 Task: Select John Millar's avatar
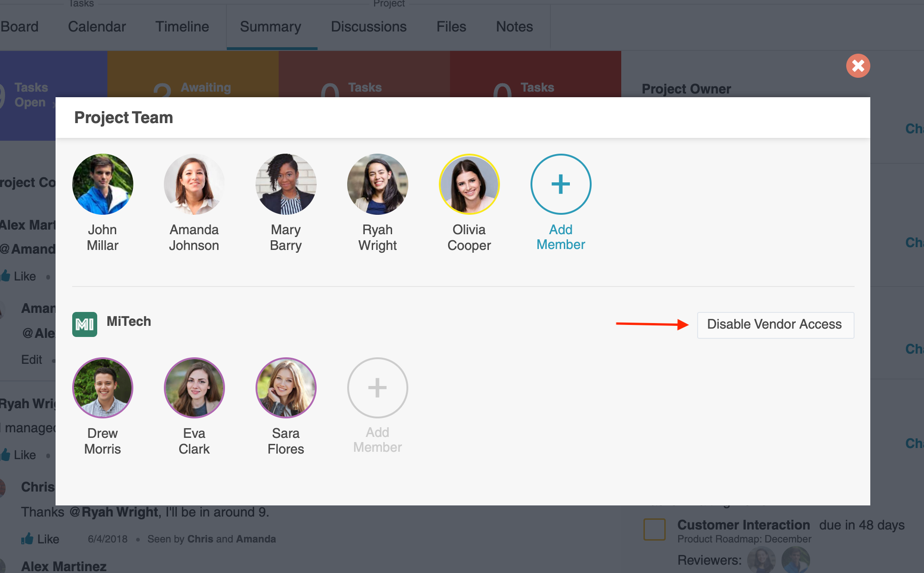point(103,184)
